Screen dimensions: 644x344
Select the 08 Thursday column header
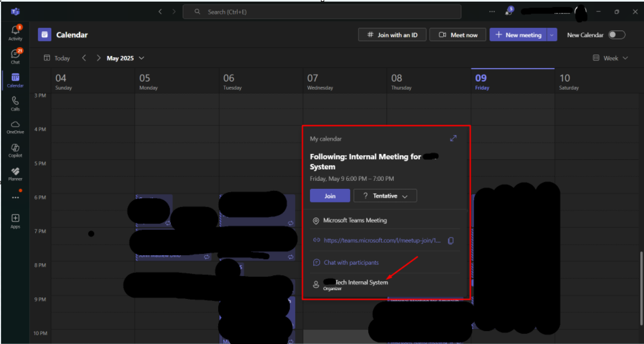tap(429, 82)
